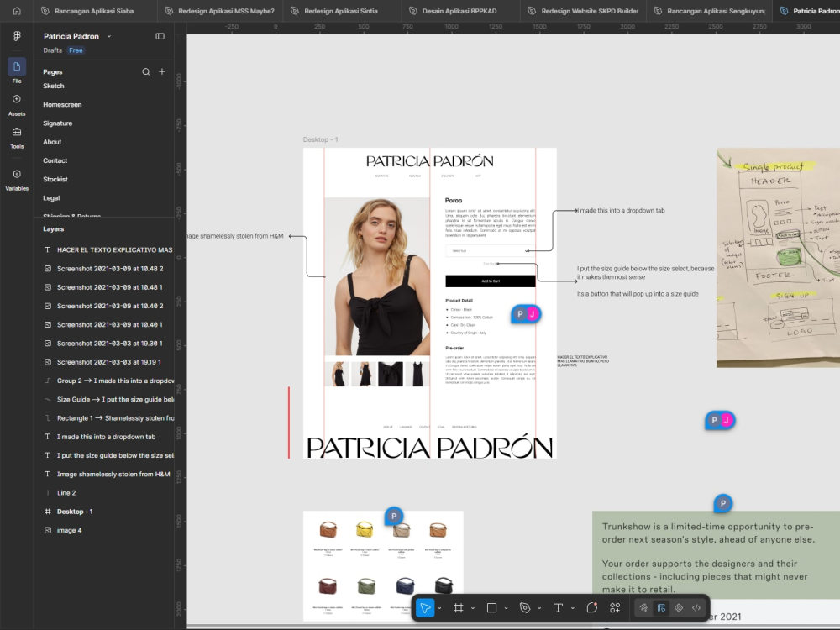The image size is (840, 630).
Task: Open the Figma main menu icon
Action: [x=17, y=36]
